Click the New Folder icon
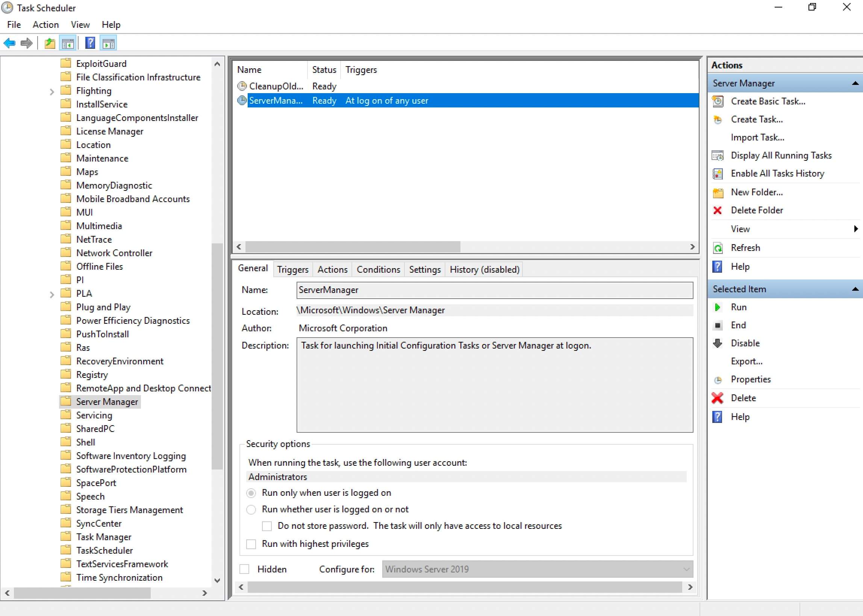The image size is (863, 616). pos(719,192)
